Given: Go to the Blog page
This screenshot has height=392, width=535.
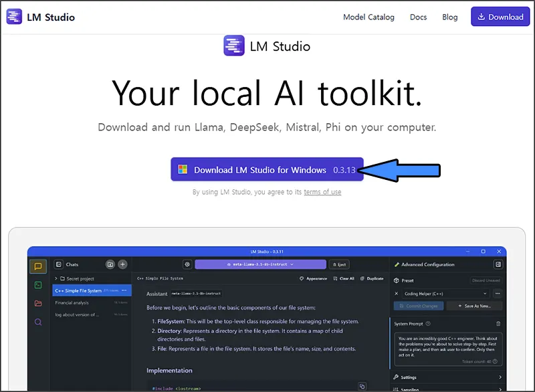Looking at the screenshot, I should [449, 17].
